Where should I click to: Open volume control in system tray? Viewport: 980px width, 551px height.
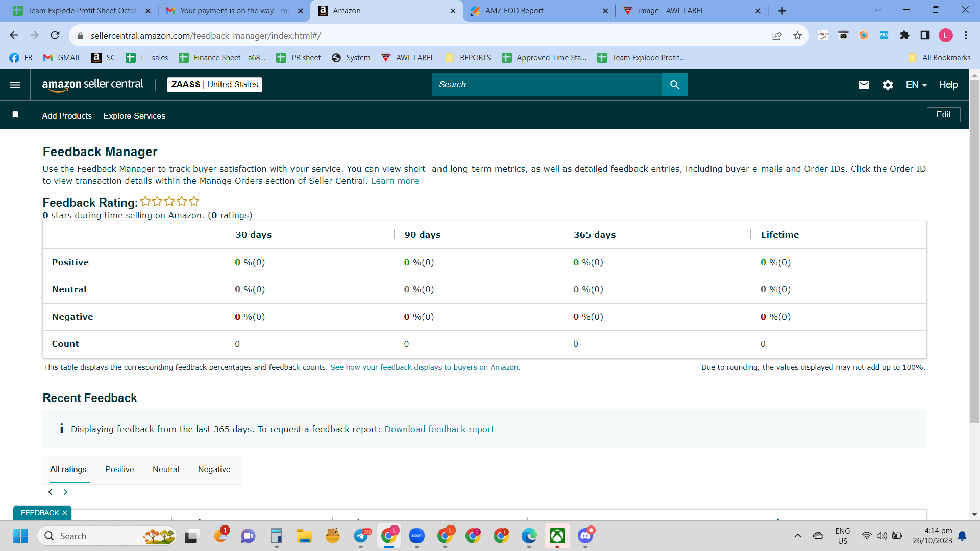pyautogui.click(x=881, y=536)
